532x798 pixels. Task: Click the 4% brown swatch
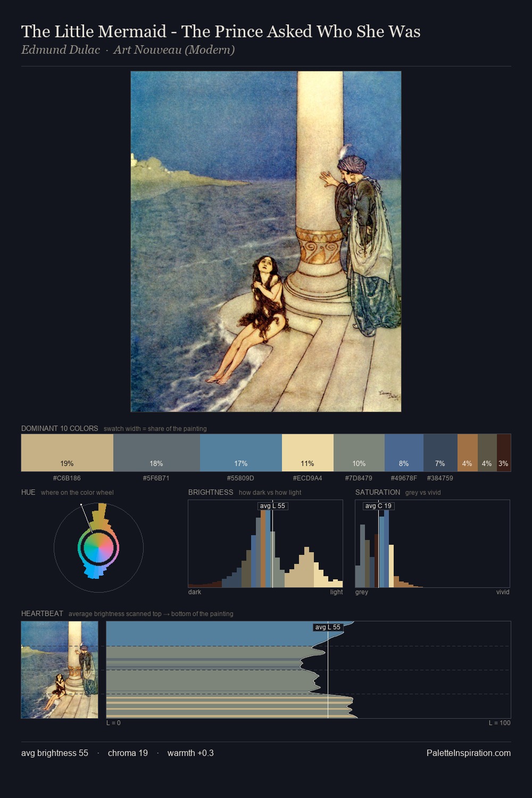tap(468, 453)
